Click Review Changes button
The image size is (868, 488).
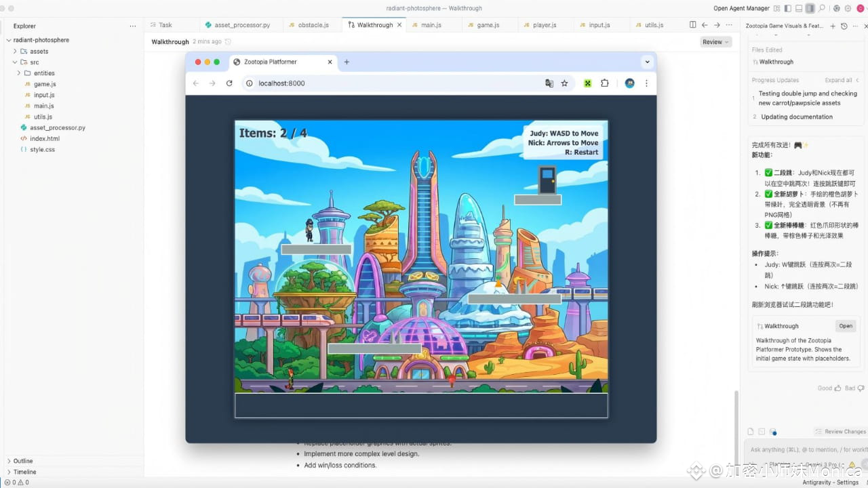click(840, 432)
